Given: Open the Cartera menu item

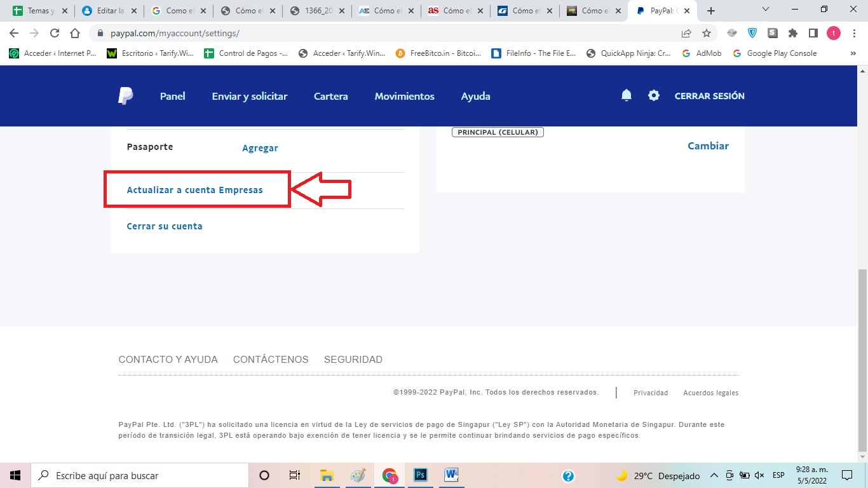Looking at the screenshot, I should coord(331,96).
